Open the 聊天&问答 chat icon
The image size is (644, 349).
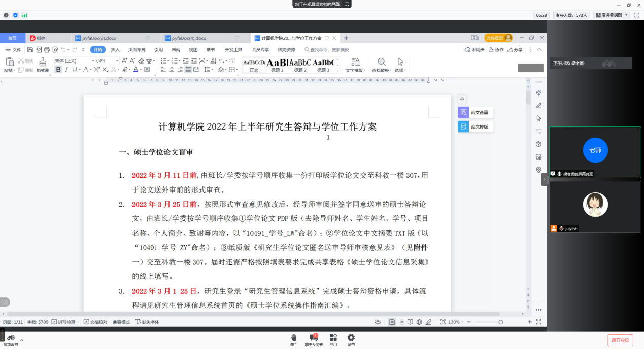pos(314,338)
